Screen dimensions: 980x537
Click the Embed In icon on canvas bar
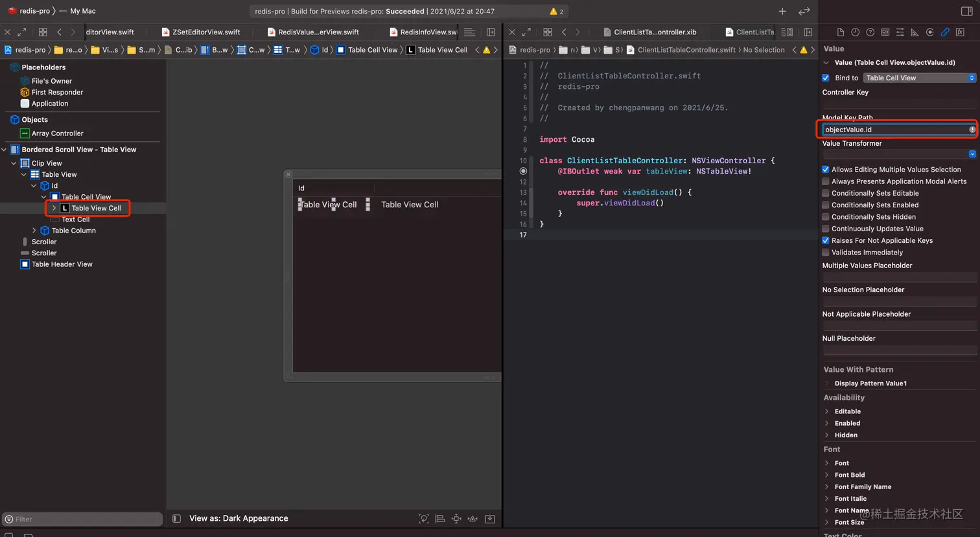tap(490, 519)
